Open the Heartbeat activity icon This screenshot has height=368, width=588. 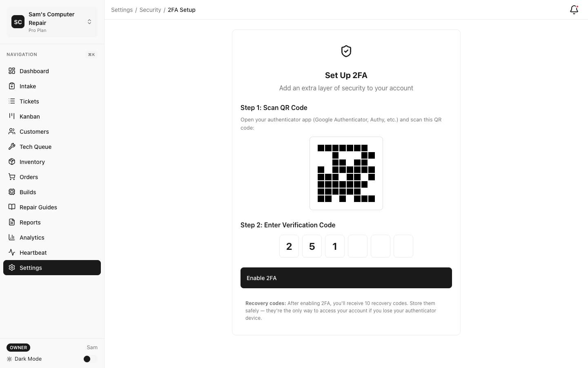pyautogui.click(x=12, y=252)
